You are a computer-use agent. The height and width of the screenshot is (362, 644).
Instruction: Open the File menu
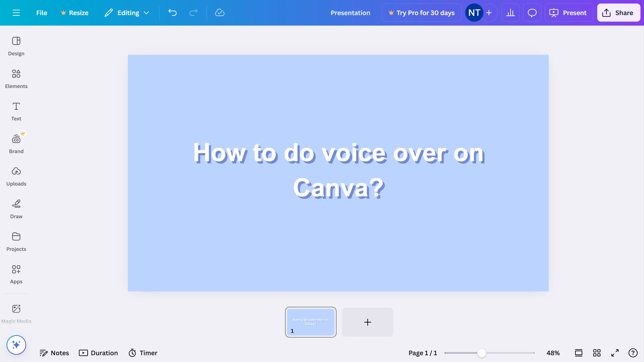42,13
